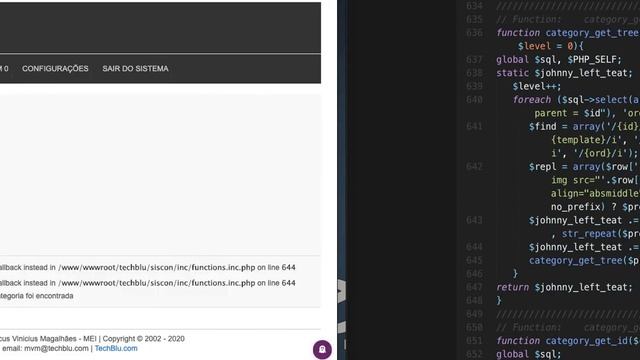Click the 'align="absmiddle' code line
The height and width of the screenshot is (360, 640).
595,193
